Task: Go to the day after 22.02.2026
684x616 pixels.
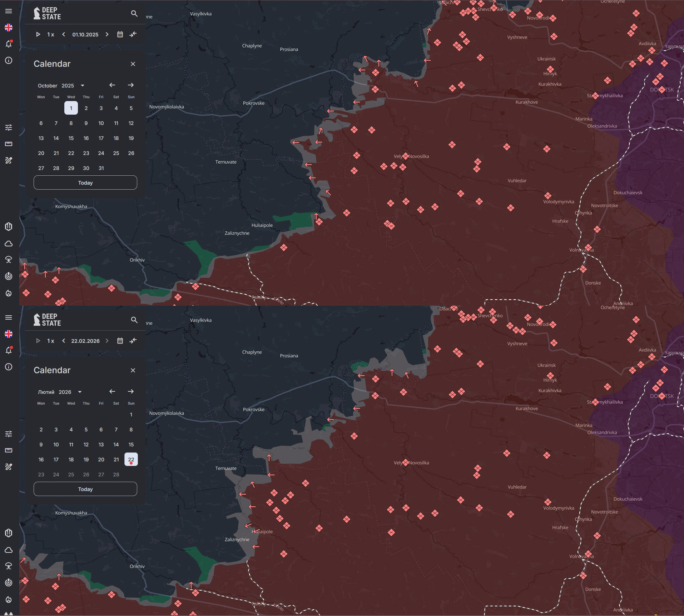Action: tap(107, 341)
